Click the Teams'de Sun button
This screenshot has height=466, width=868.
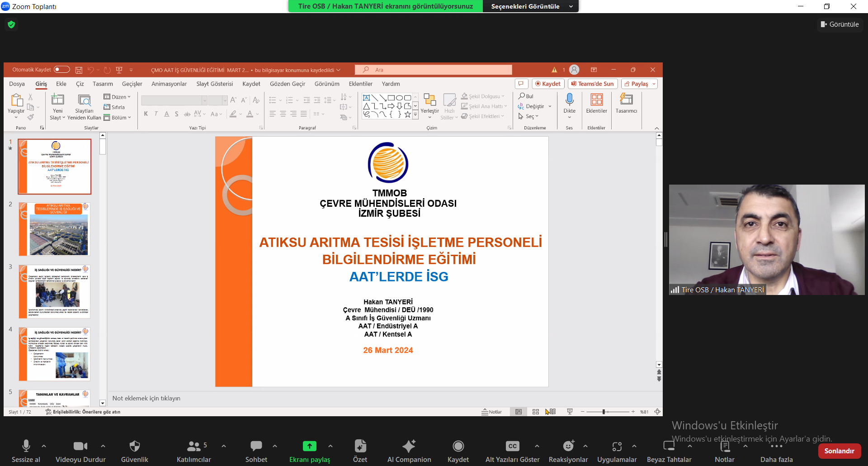593,84
